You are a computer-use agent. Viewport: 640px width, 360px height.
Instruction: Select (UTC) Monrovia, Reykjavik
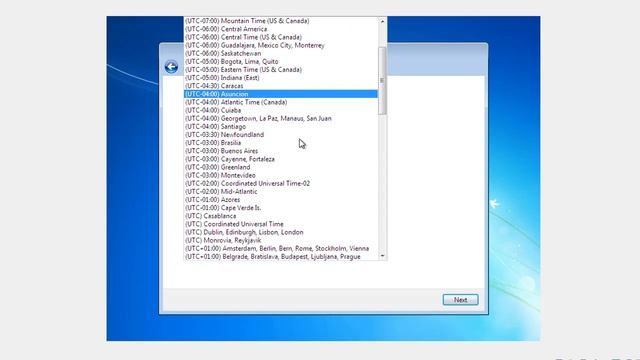(281, 240)
